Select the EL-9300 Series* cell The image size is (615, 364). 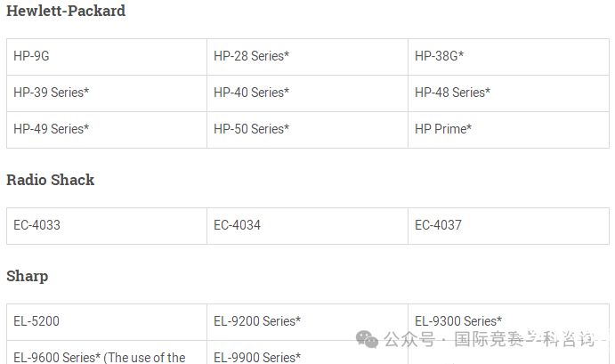[x=509, y=322]
